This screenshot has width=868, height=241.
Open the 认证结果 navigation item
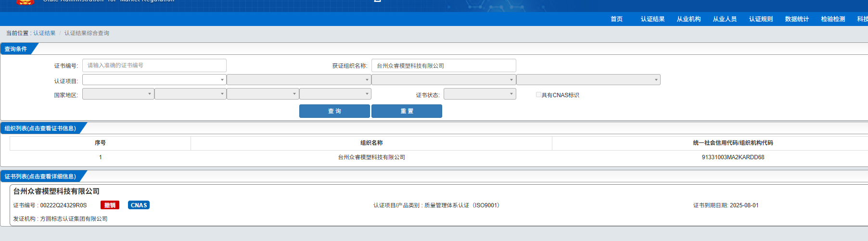tap(652, 19)
